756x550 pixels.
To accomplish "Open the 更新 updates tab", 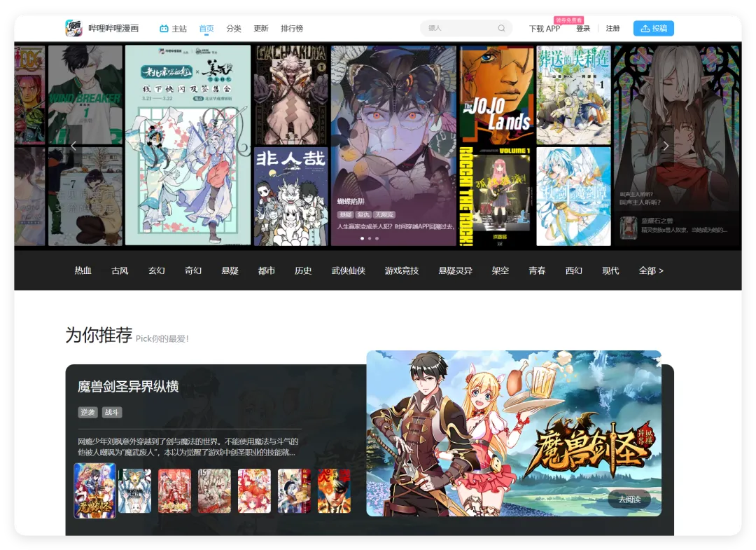I will (x=261, y=29).
